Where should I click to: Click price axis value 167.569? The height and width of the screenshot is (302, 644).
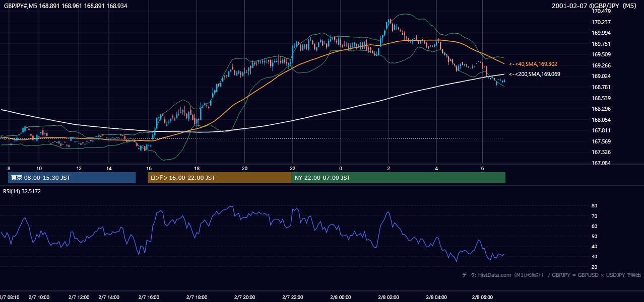(x=601, y=141)
